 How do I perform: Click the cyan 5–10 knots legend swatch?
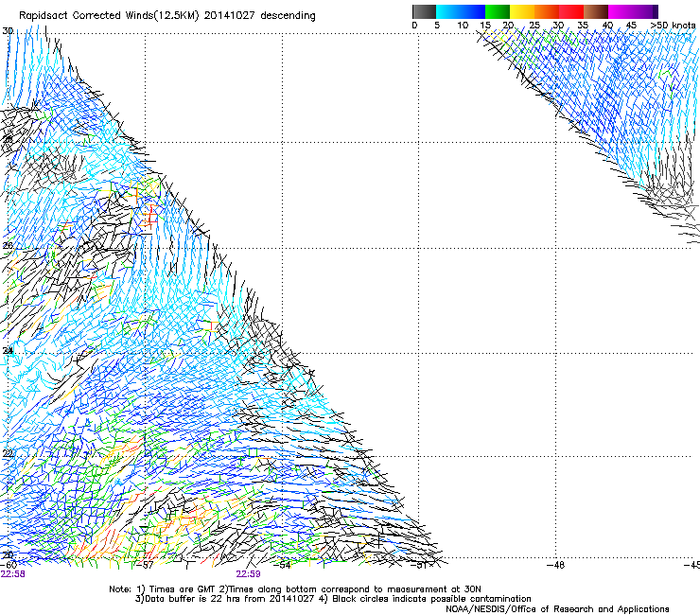[448, 11]
